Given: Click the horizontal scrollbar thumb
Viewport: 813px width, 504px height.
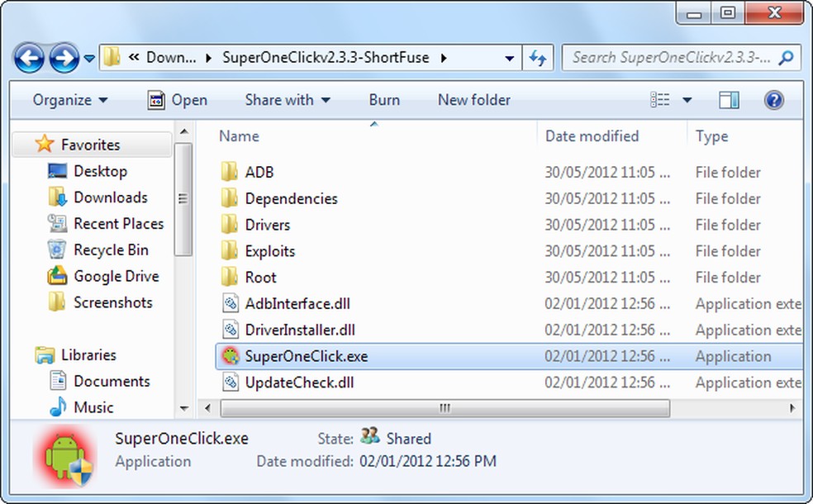Looking at the screenshot, I should tap(445, 408).
